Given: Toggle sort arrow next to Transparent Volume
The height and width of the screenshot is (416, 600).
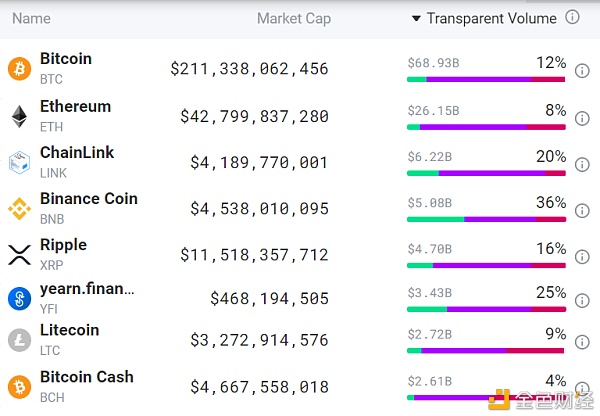Looking at the screenshot, I should (416, 18).
